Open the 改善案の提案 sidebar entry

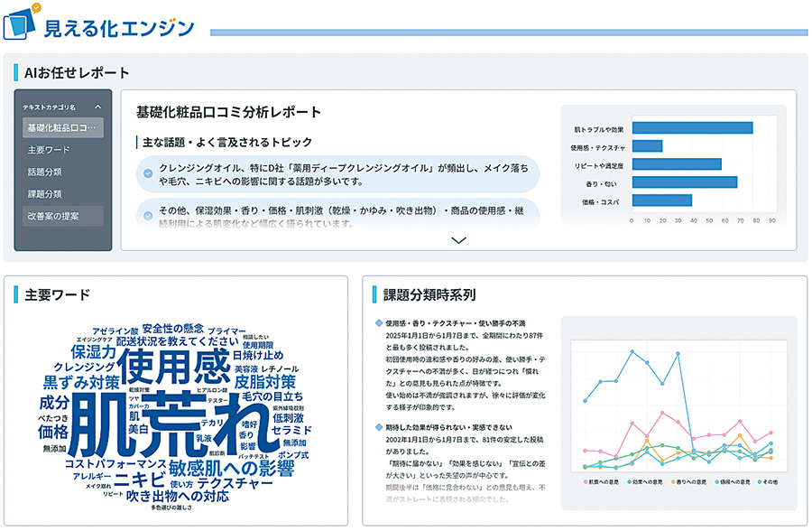coord(54,216)
